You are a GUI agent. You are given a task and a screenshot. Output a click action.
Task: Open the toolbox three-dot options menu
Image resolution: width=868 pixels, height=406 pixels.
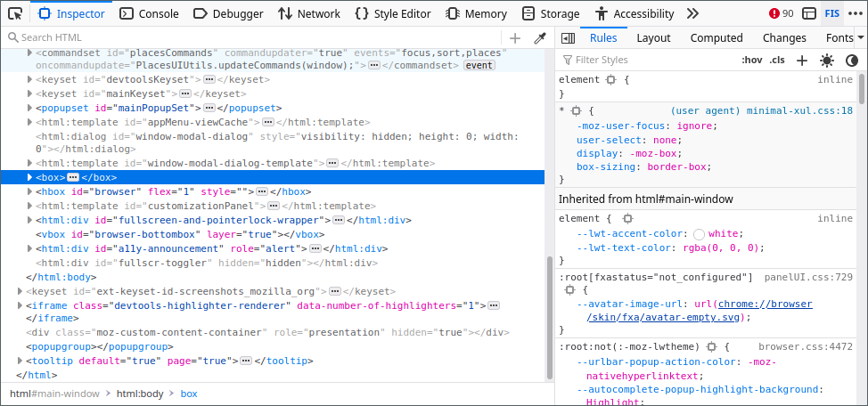[x=856, y=13]
